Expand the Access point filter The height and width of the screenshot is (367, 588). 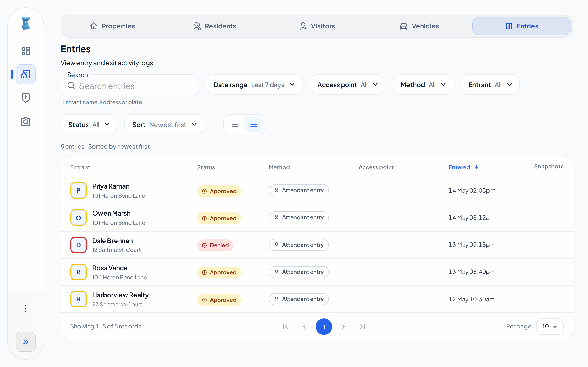(x=347, y=85)
